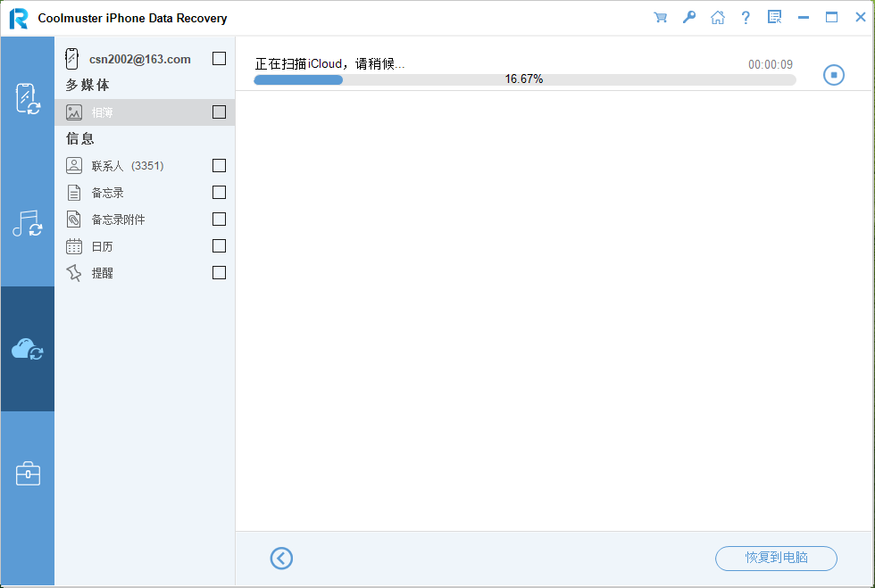This screenshot has height=588, width=875.
Task: Maximize the Coolmuster window
Action: (x=831, y=17)
